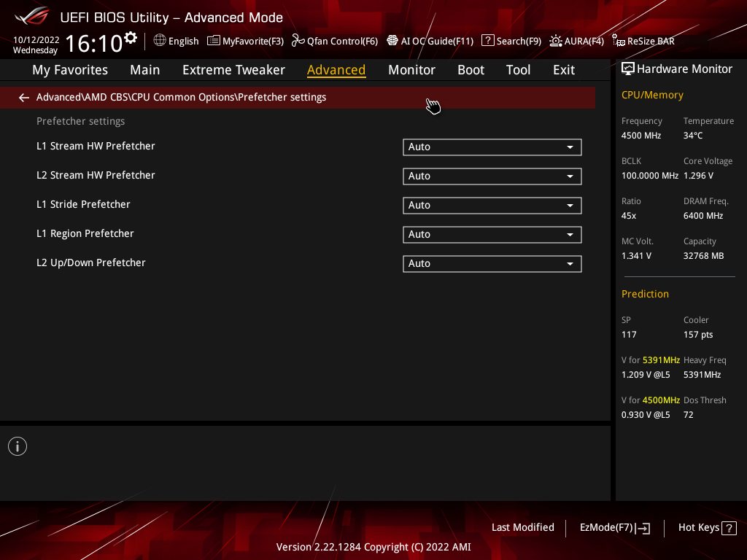Click the Prefetcher settings heading
The image size is (747, 560).
tap(80, 122)
